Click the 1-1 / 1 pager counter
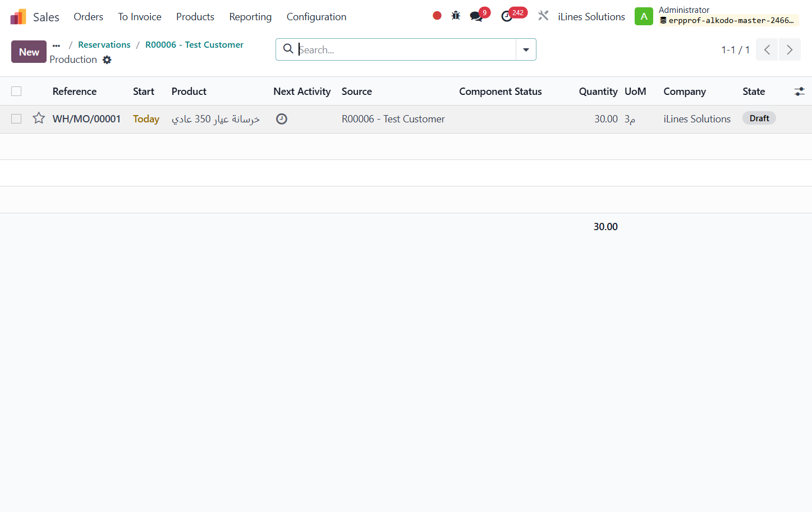This screenshot has width=812, height=512. [x=735, y=50]
